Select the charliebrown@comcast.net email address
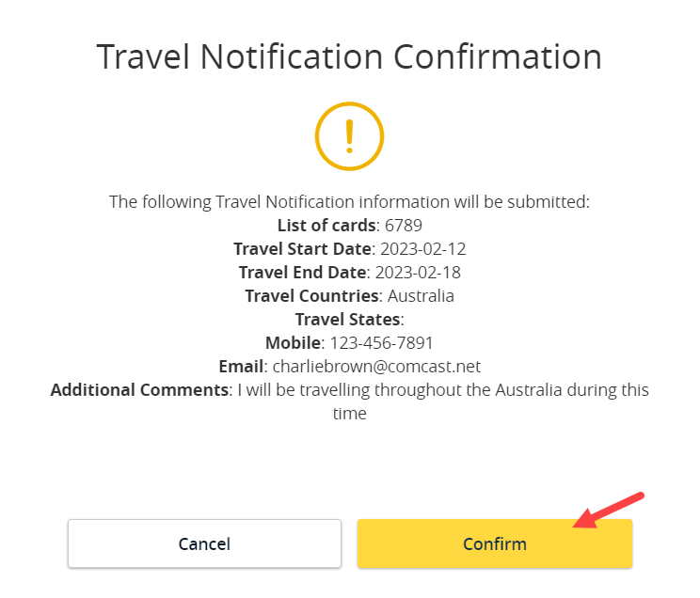Image resolution: width=700 pixels, height=598 pixels. coord(376,367)
